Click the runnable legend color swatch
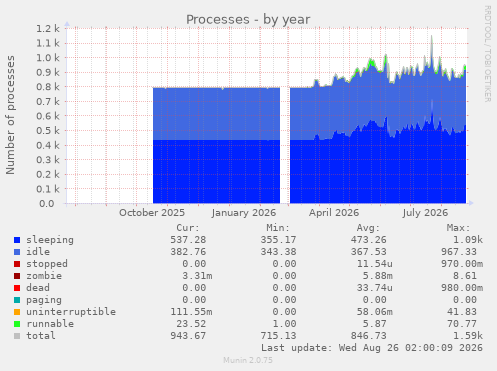This screenshot has height=371, width=497. tap(17, 324)
